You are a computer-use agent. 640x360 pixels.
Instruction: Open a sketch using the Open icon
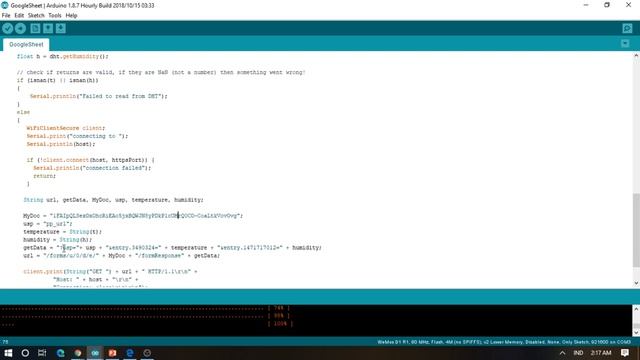click(x=48, y=28)
